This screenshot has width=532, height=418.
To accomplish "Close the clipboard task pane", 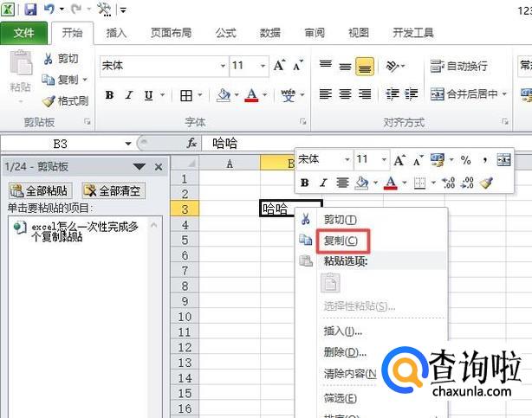I will (159, 167).
